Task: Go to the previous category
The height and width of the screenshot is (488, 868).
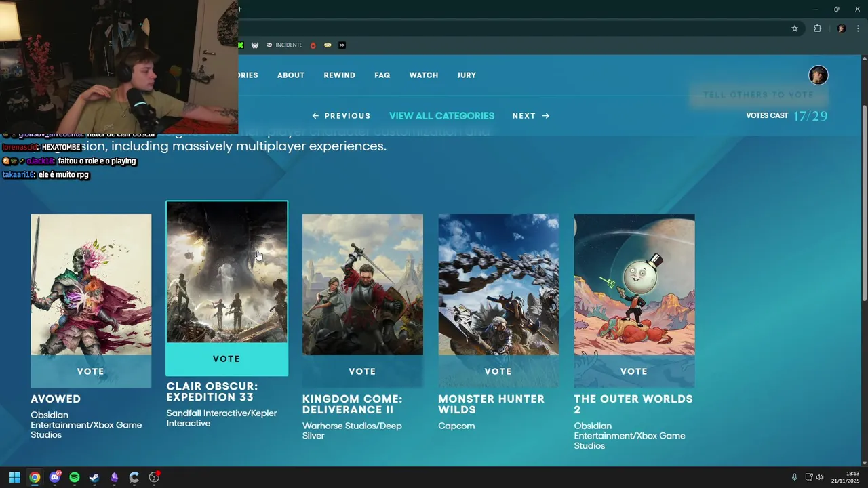Action: tap(341, 116)
